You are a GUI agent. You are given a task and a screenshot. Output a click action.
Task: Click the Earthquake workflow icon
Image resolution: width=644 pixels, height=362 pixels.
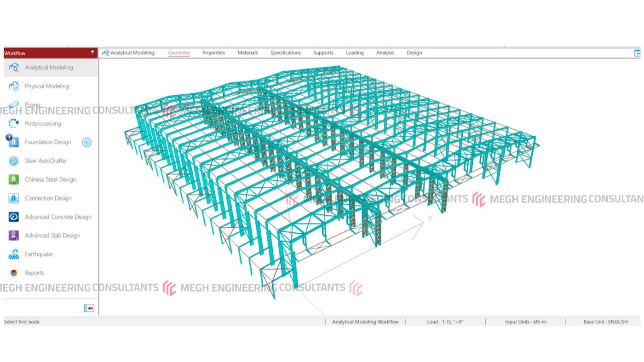click(x=14, y=254)
